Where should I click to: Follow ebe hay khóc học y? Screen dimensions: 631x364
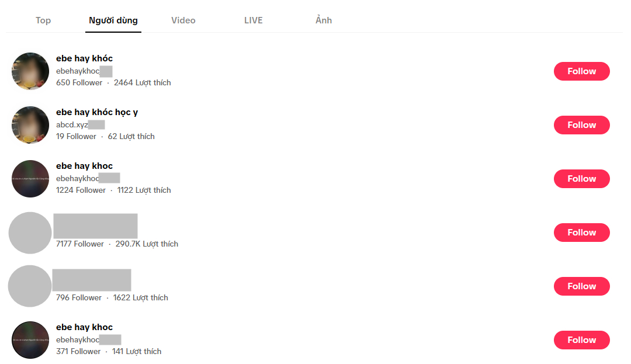581,125
